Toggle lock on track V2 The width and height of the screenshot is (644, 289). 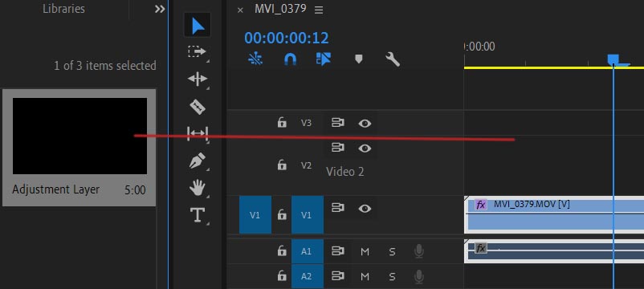point(282,165)
